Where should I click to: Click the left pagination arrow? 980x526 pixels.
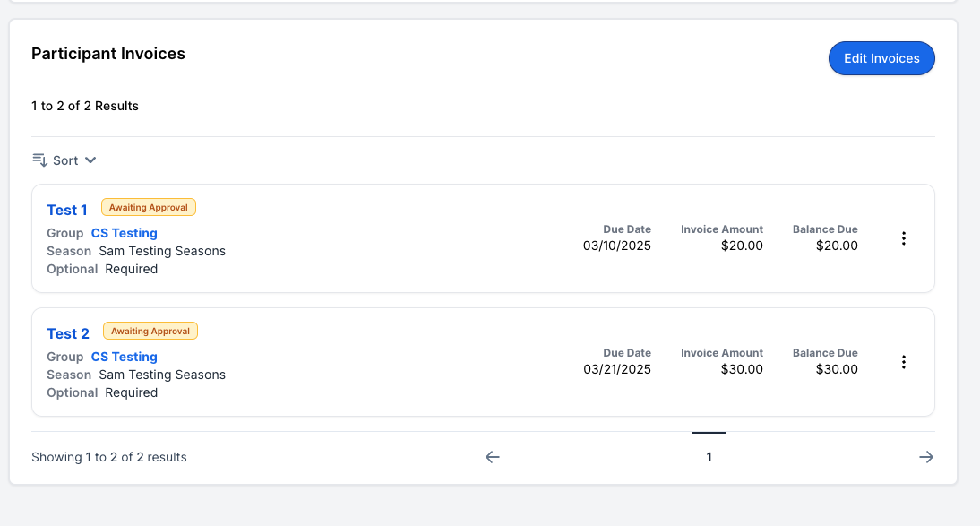click(492, 457)
